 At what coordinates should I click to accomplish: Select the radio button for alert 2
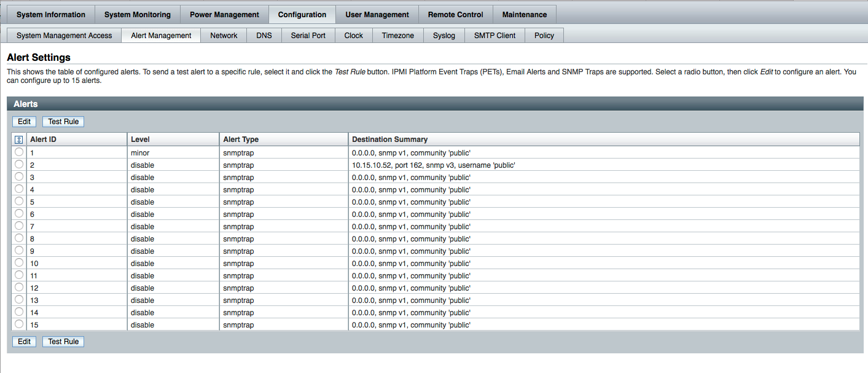click(19, 165)
